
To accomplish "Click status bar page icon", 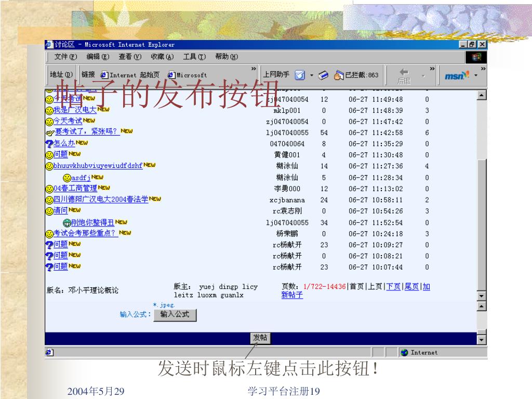I will [x=49, y=353].
